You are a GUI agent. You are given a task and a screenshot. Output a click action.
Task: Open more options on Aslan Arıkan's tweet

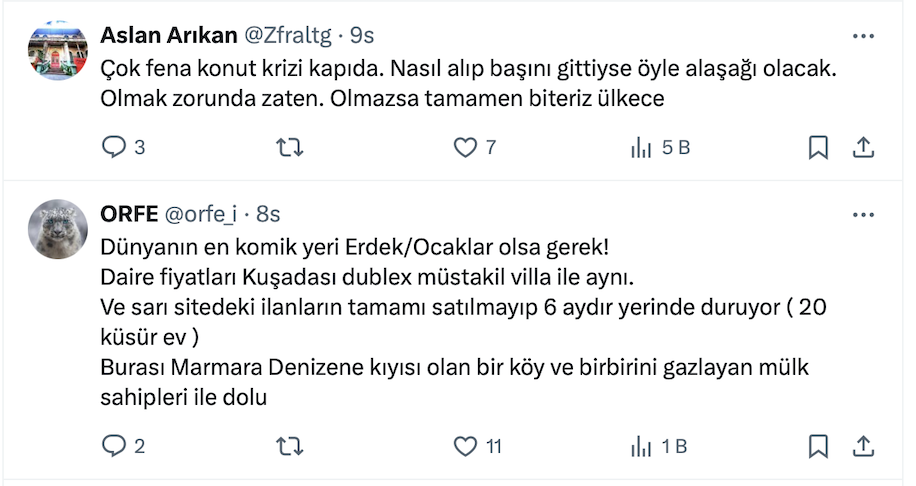click(863, 36)
